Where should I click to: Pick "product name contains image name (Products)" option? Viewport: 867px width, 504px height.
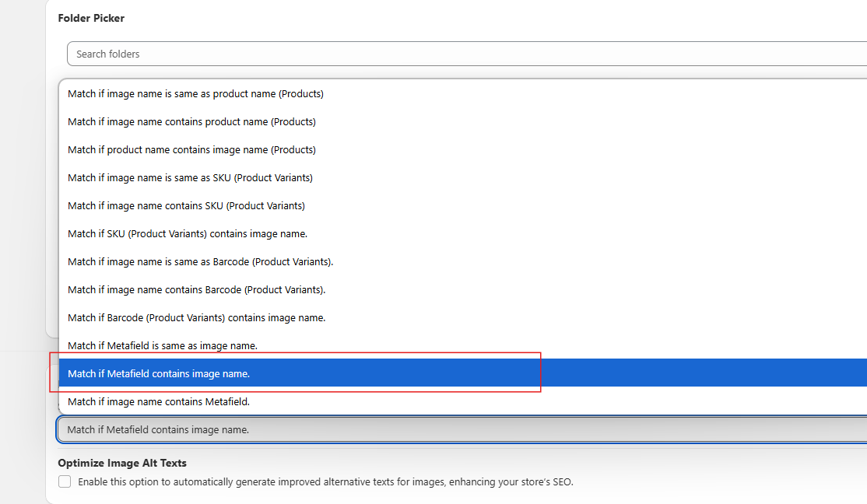click(191, 150)
